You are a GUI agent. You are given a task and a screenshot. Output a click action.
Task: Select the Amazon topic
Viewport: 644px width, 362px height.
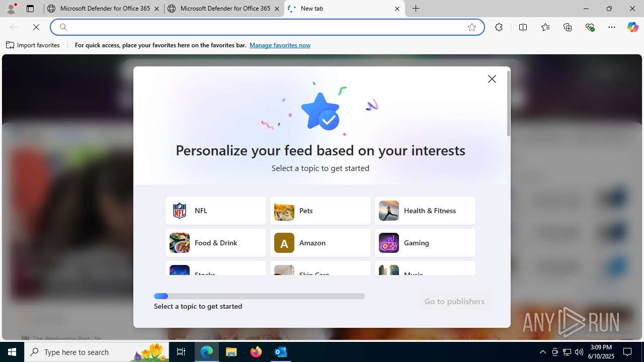320,243
